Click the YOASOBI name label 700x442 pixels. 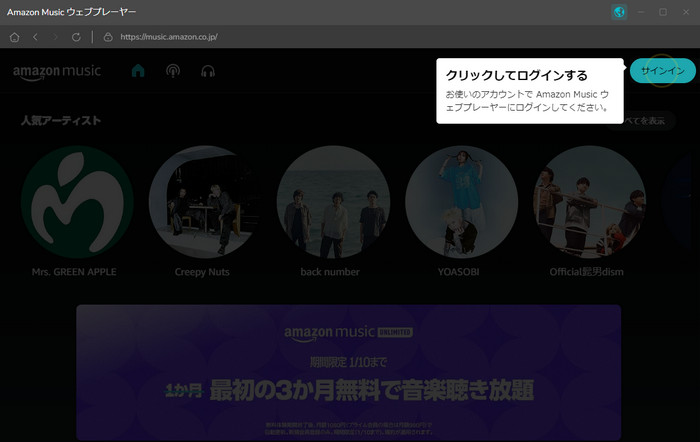(458, 272)
